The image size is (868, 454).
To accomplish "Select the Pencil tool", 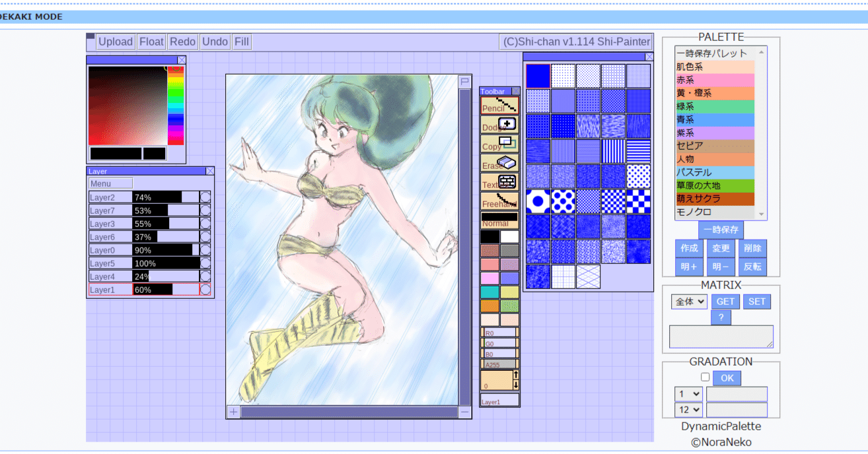I will [499, 106].
